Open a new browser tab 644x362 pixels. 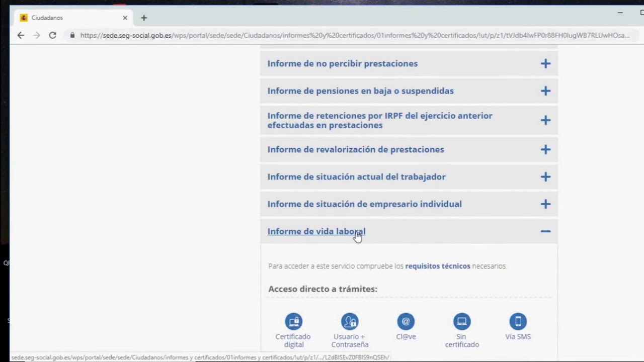143,18
